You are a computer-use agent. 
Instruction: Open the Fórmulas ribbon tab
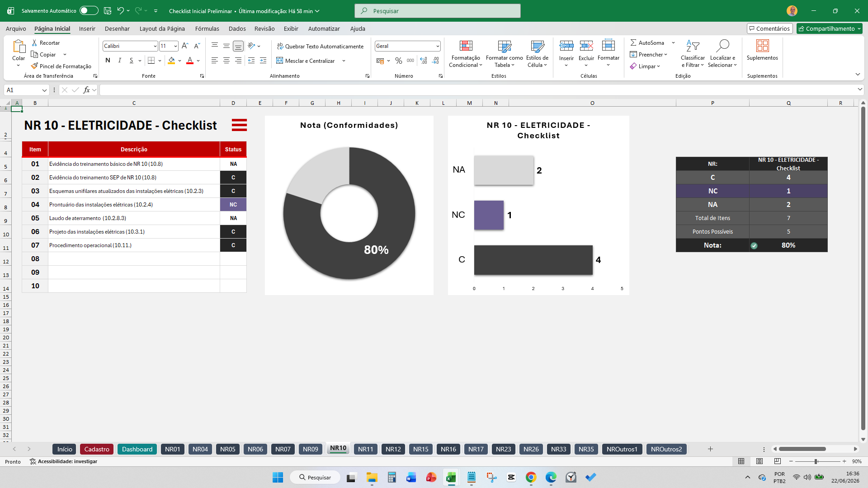(207, 28)
